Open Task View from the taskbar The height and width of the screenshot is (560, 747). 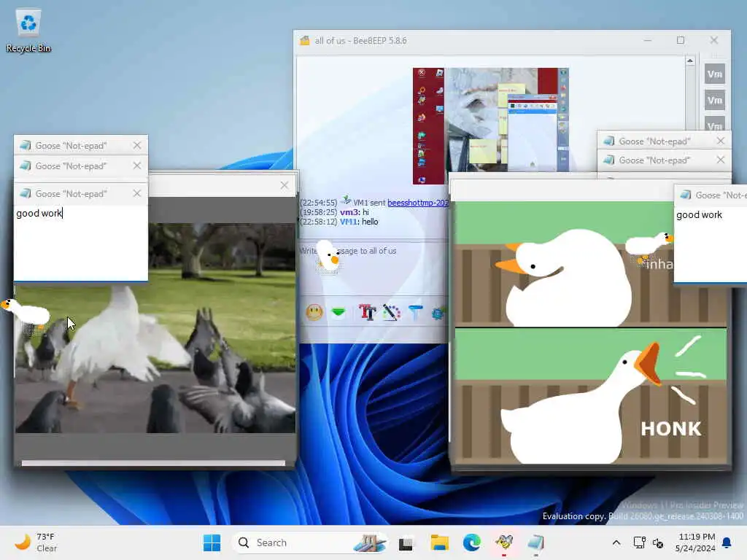(406, 543)
